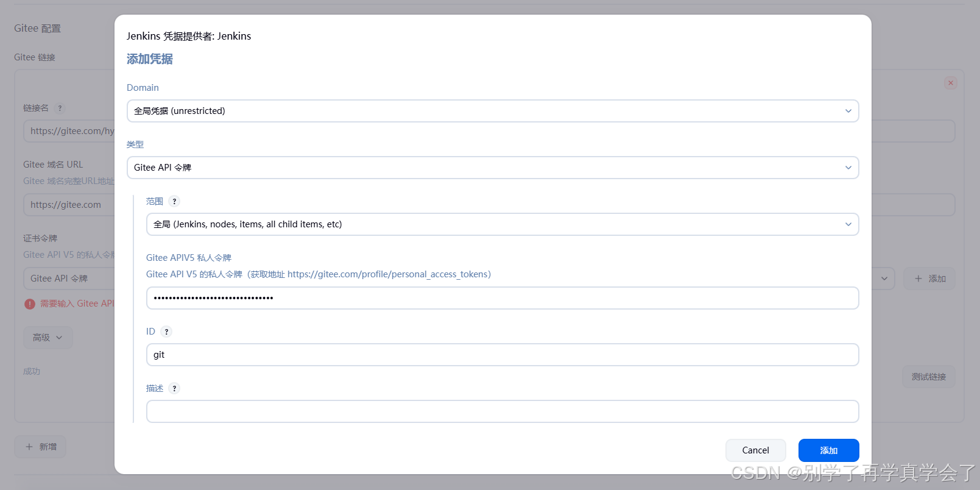
Task: Open the 范围 scope dropdown
Action: click(x=502, y=224)
